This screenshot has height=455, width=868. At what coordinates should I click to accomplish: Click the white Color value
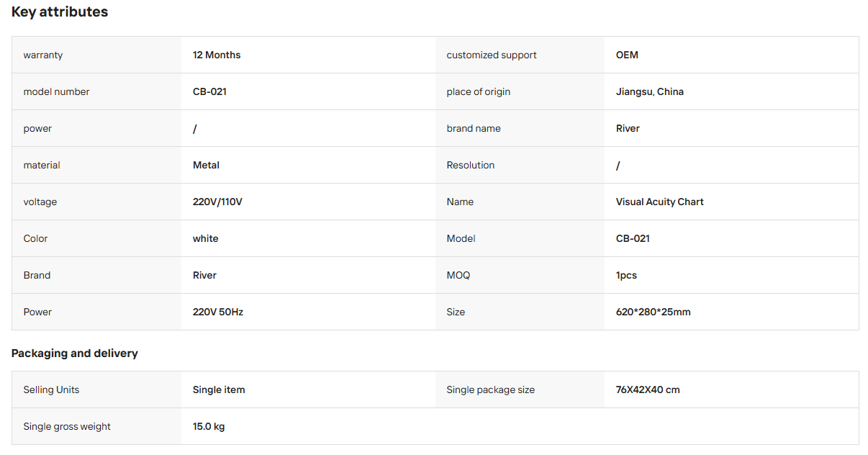tap(205, 239)
